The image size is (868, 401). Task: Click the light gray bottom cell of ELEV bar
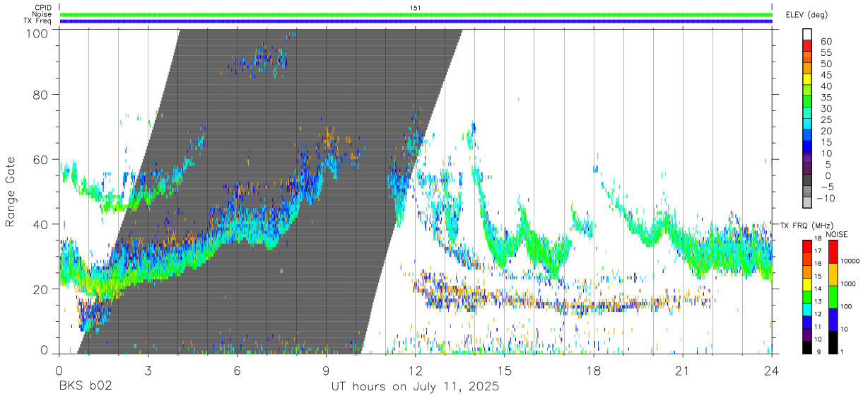tap(807, 202)
